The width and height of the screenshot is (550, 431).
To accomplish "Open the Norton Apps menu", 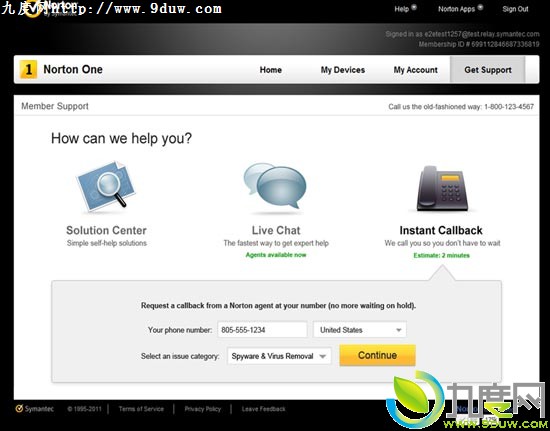I will pos(456,9).
